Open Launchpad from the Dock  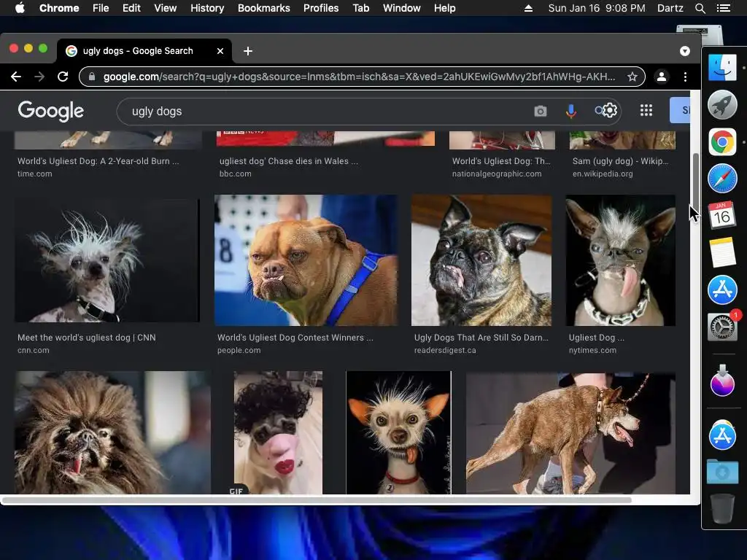click(722, 104)
